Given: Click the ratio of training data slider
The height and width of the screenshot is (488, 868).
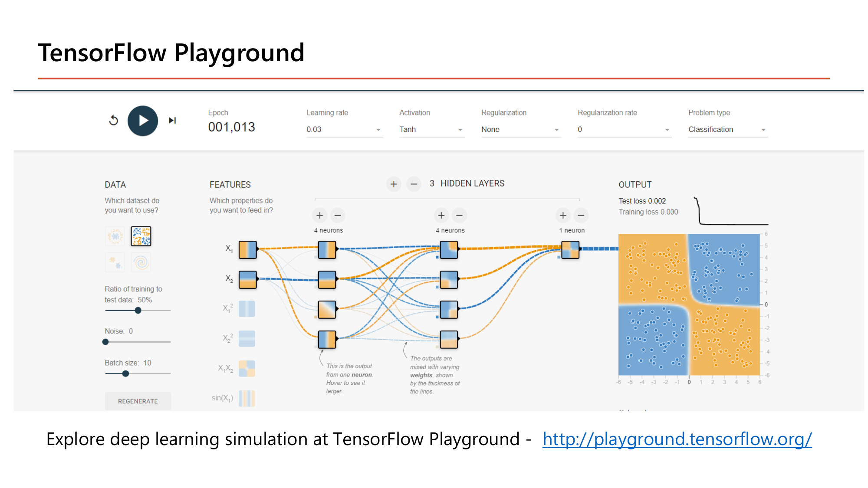Looking at the screenshot, I should (138, 311).
